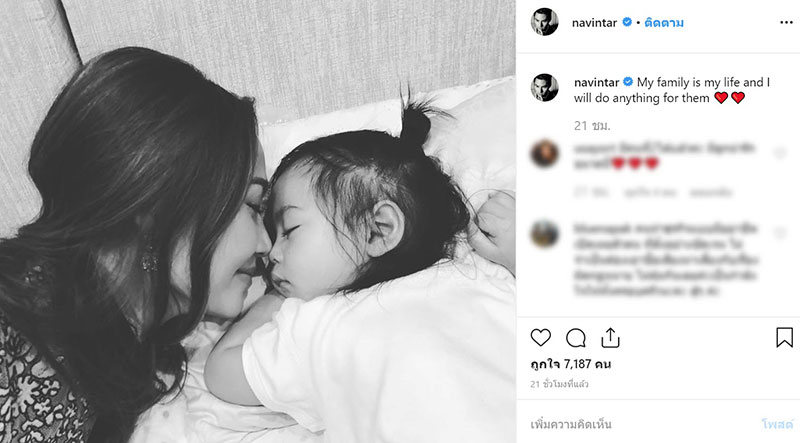This screenshot has height=443, width=800.
Task: Like the second blurred comment heart
Action: (780, 233)
